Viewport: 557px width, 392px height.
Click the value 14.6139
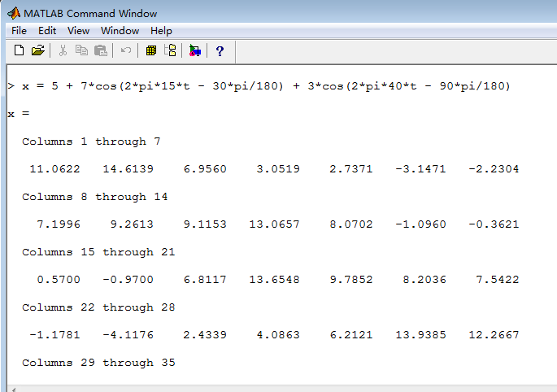[128, 169]
